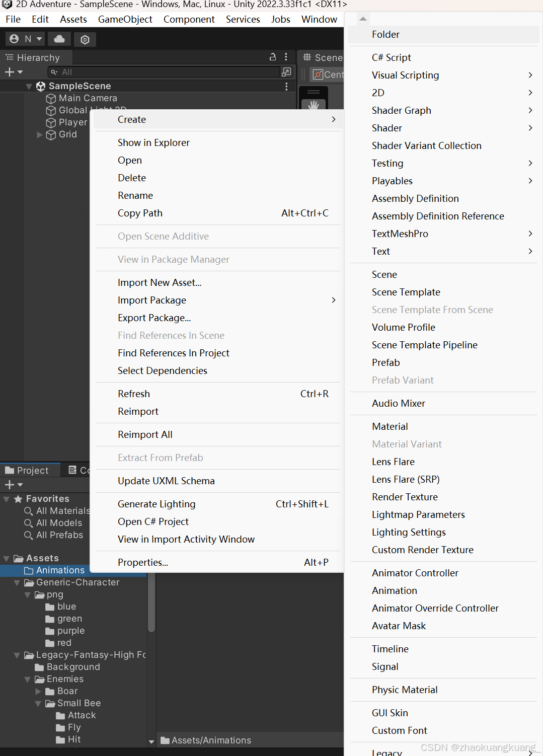Click the Center pivot toggle button
543x756 pixels.
point(327,74)
